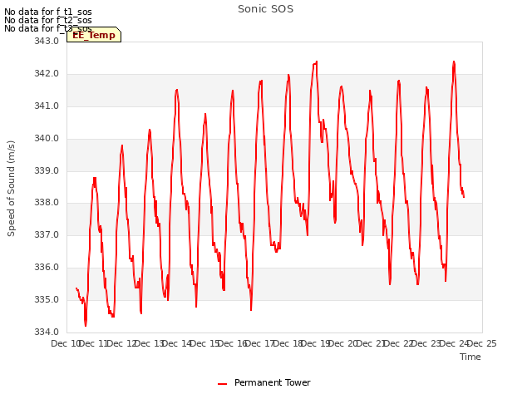Click the red legend line swatch

(x=222, y=384)
